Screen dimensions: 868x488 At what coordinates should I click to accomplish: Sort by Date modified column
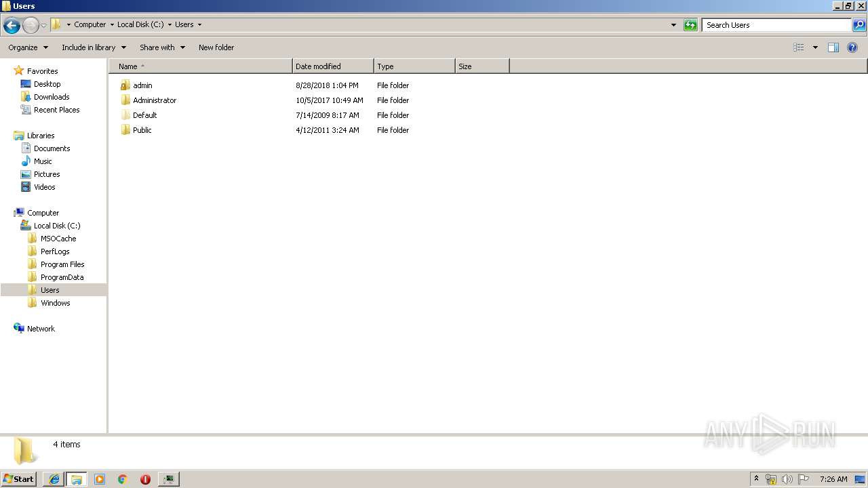pos(333,66)
